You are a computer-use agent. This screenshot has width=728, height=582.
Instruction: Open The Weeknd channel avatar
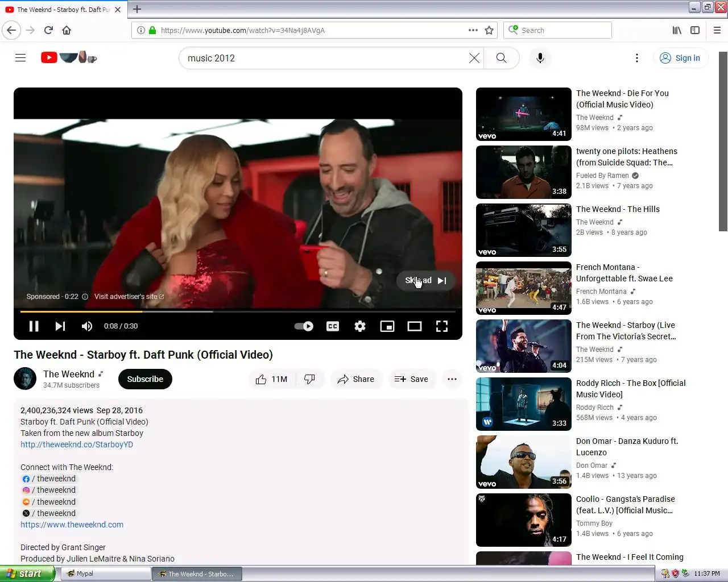pos(25,379)
